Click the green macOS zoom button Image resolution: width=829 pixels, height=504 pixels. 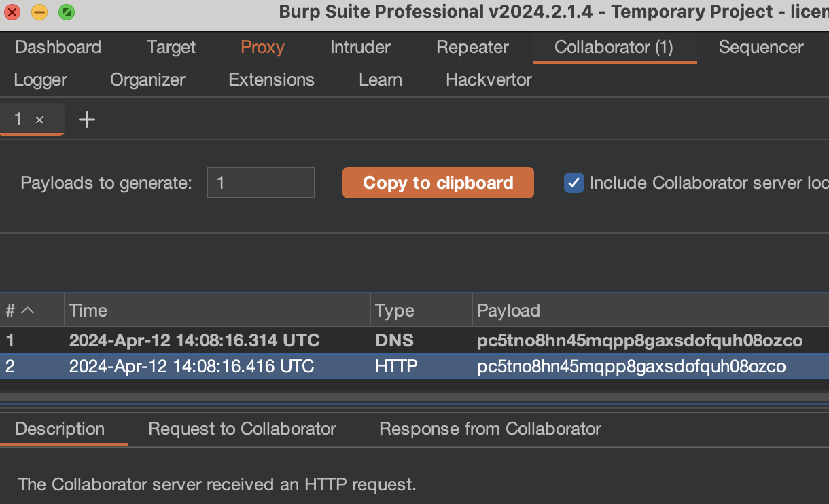[x=67, y=12]
